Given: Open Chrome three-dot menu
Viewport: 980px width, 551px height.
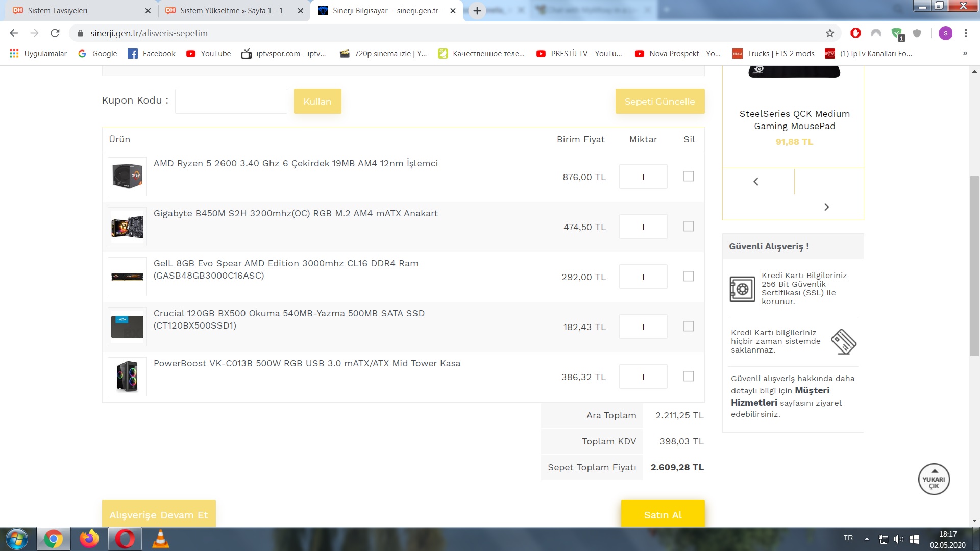Looking at the screenshot, I should 966,33.
